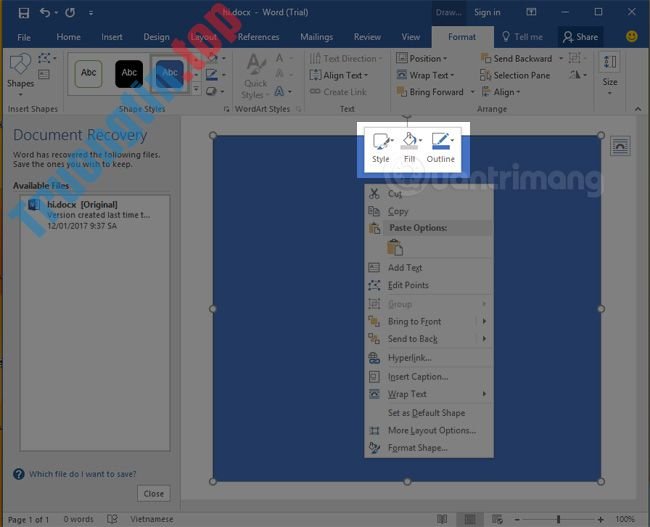The height and width of the screenshot is (527, 650).
Task: Open the Align dropdown in Arrange
Action: (500, 92)
